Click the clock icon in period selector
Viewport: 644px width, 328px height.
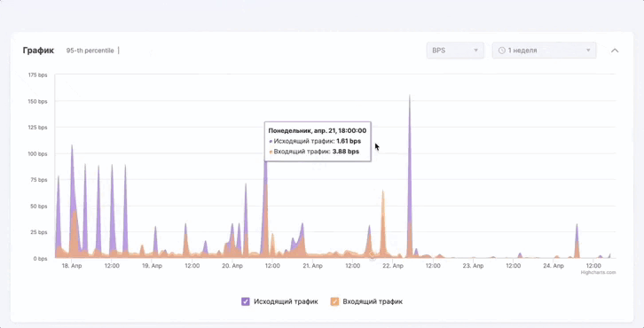point(501,51)
